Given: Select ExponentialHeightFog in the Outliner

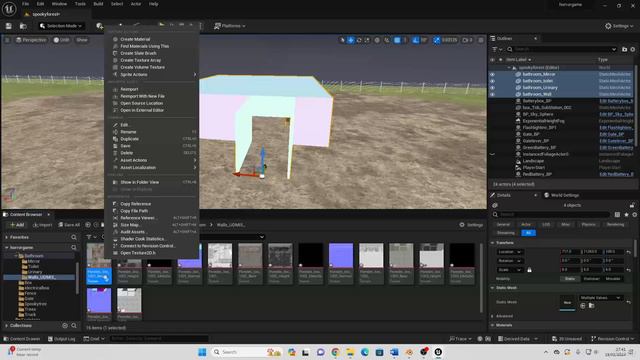Looking at the screenshot, I should click(x=543, y=121).
